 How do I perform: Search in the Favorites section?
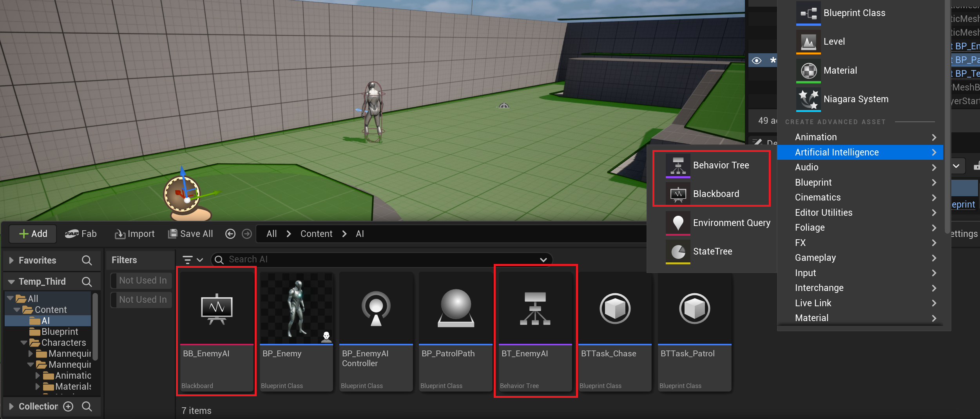tap(87, 260)
